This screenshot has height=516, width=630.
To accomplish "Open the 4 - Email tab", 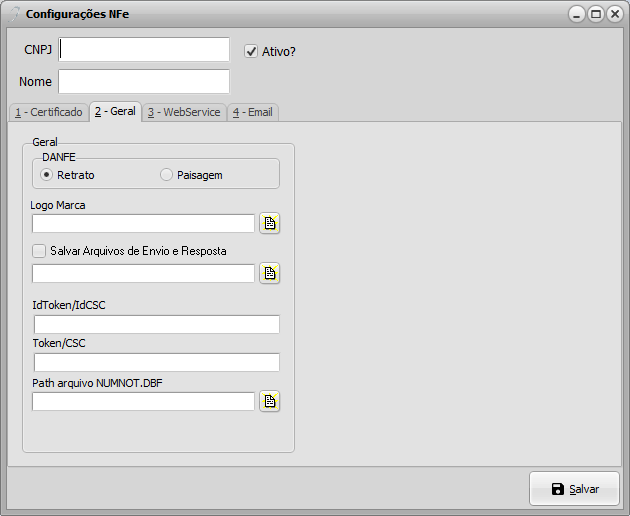I will coord(253,112).
